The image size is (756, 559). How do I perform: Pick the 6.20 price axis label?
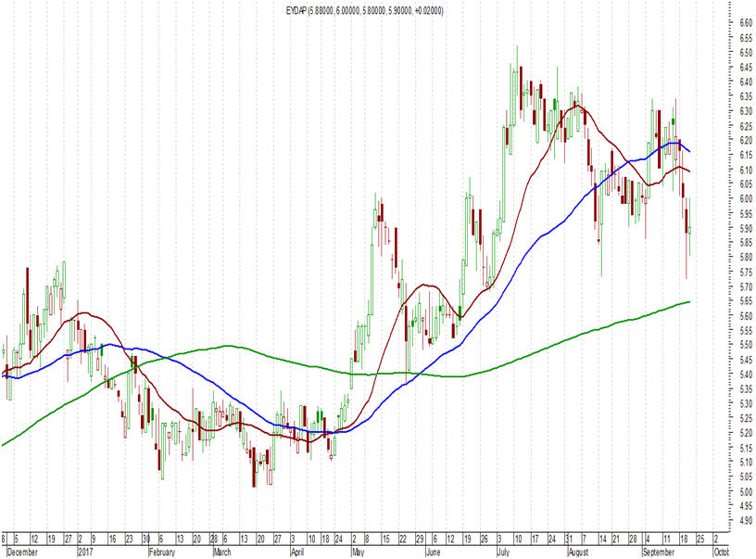point(746,140)
